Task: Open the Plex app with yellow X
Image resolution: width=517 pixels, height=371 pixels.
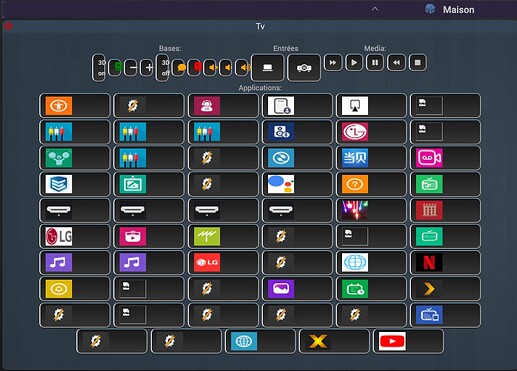Action: pyautogui.click(x=334, y=341)
